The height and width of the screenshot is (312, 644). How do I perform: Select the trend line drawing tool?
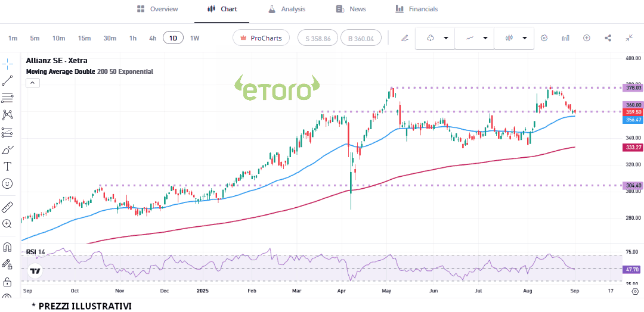coord(8,81)
